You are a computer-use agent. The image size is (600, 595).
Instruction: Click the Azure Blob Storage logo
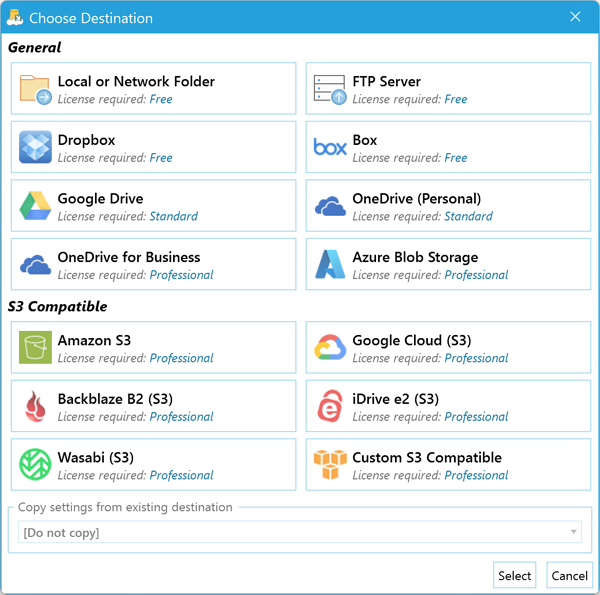(330, 264)
